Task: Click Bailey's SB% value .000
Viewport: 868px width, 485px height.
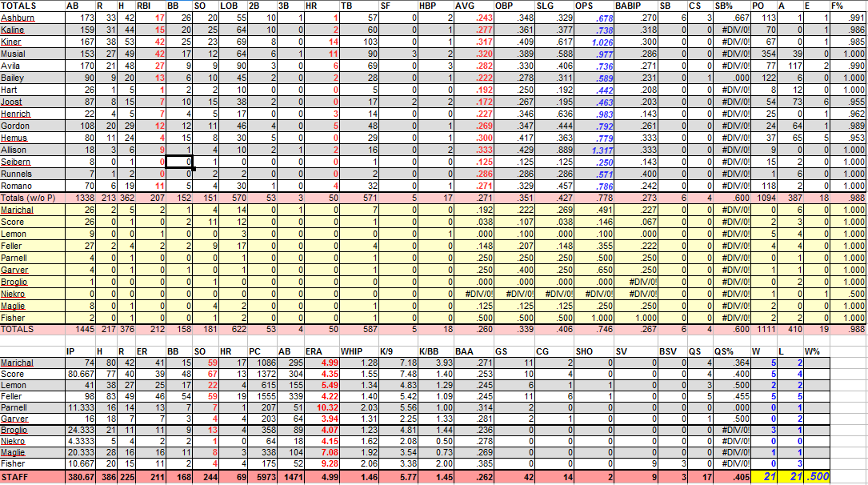Action: pos(732,78)
